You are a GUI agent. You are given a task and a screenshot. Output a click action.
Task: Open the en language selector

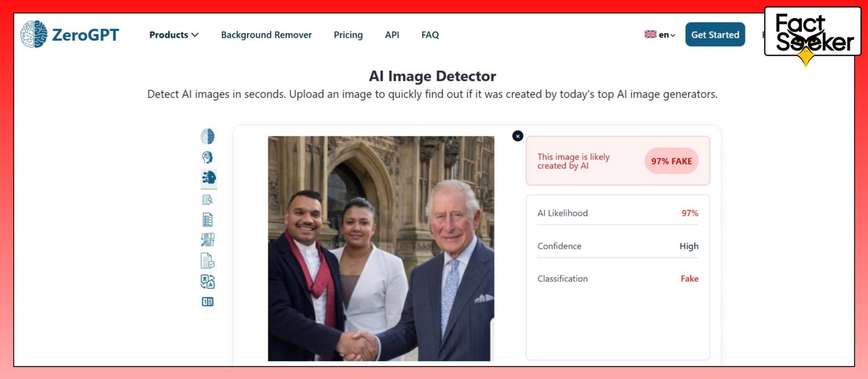click(660, 35)
